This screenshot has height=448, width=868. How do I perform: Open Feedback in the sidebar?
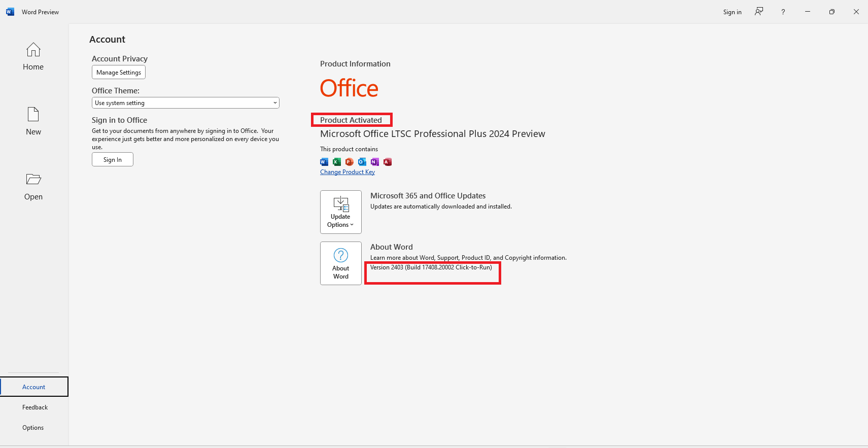(x=34, y=407)
